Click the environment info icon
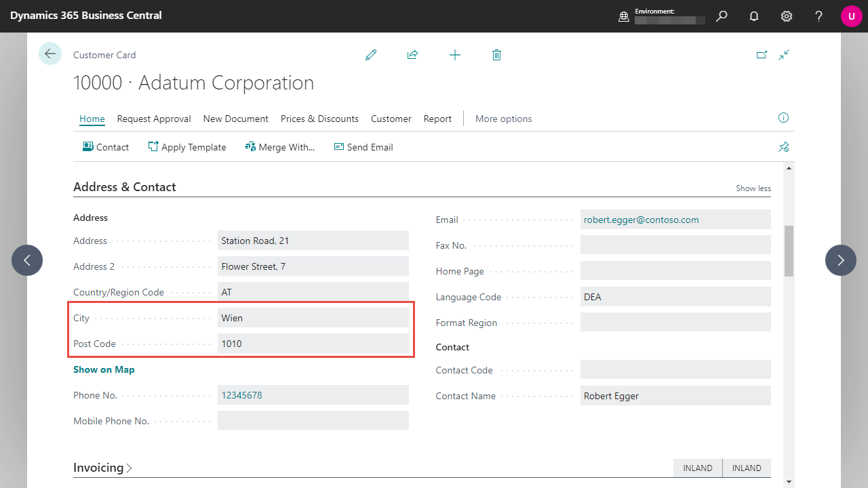The image size is (868, 488). tap(624, 16)
